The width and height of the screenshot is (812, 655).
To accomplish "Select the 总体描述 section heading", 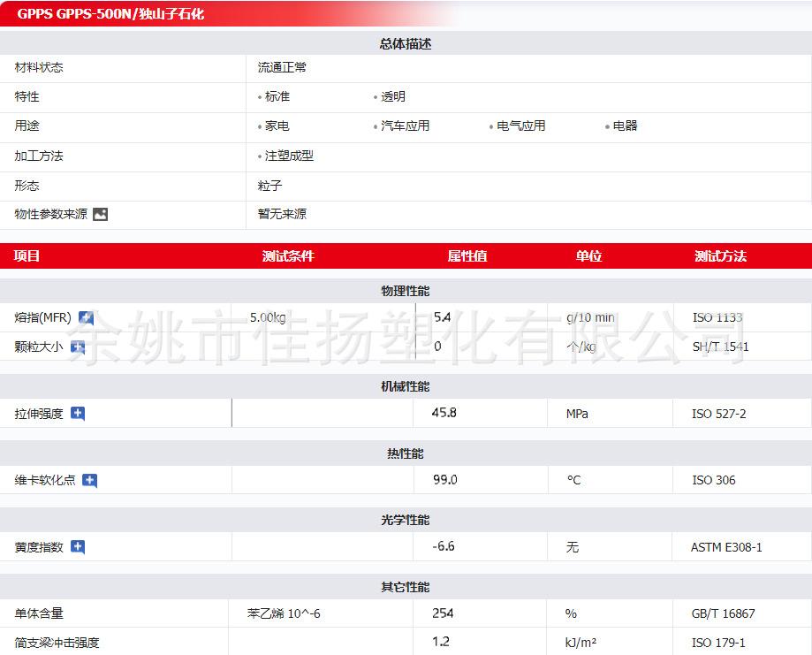I will click(406, 44).
